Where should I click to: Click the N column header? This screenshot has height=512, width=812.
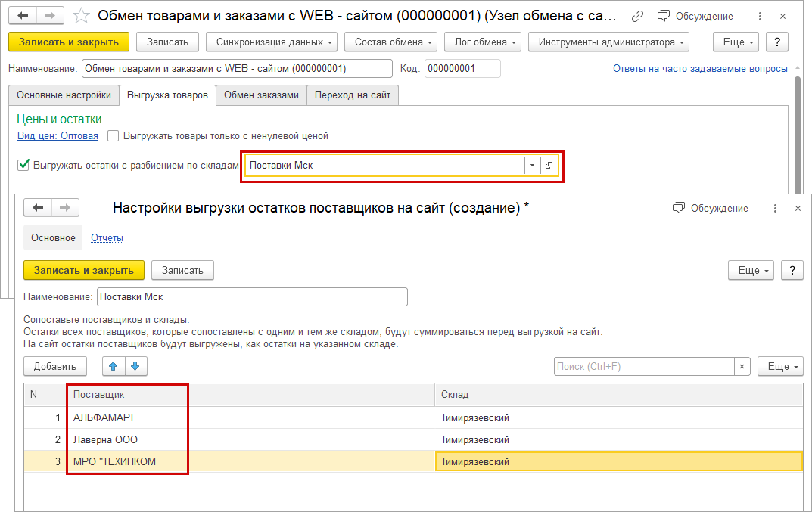click(45, 395)
